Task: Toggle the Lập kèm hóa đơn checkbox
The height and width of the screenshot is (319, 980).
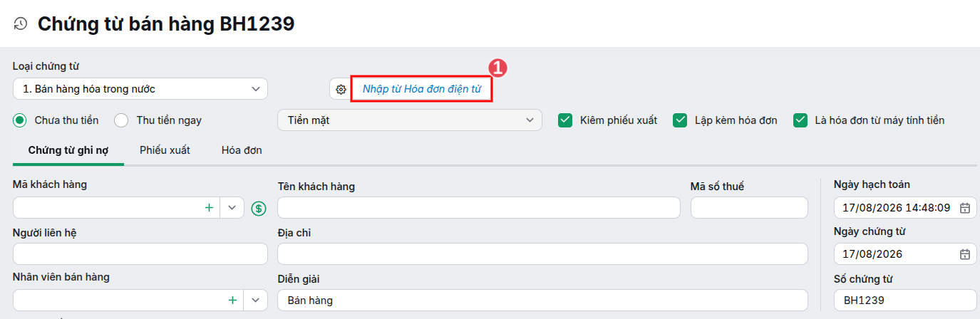Action: click(680, 120)
